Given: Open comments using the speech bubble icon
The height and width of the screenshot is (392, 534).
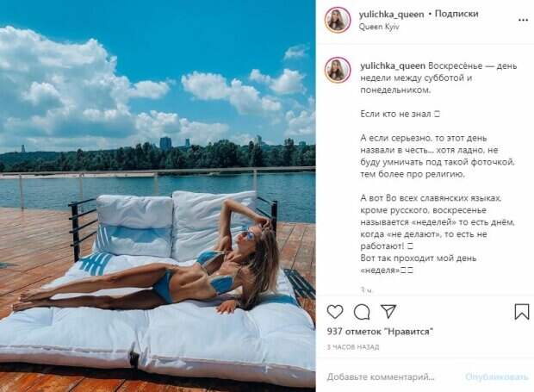Looking at the screenshot, I should pyautogui.click(x=362, y=312).
